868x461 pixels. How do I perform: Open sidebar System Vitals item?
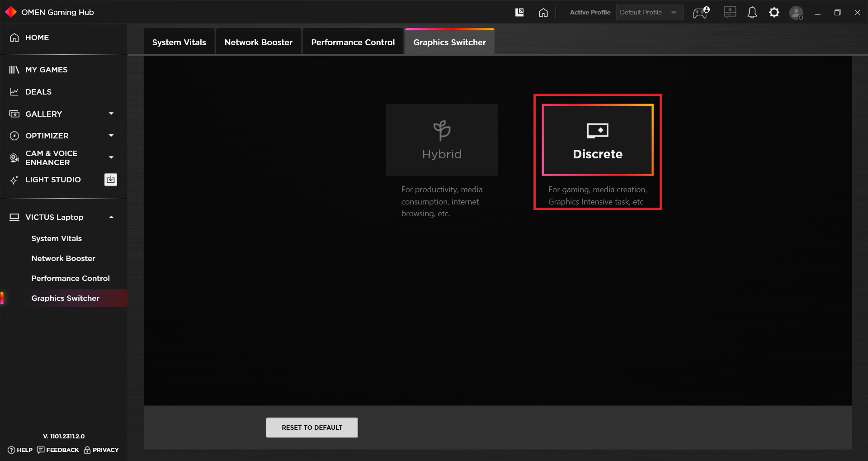pyautogui.click(x=57, y=238)
